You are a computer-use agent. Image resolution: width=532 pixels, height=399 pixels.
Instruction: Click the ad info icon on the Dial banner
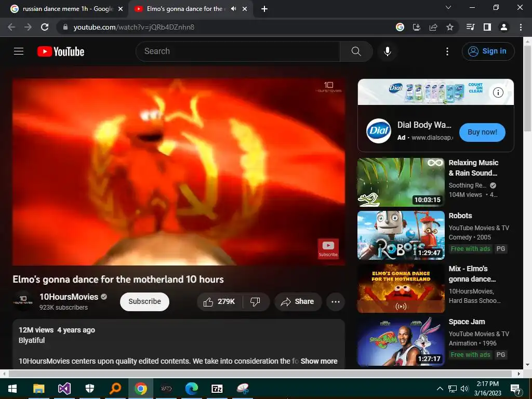[498, 92]
